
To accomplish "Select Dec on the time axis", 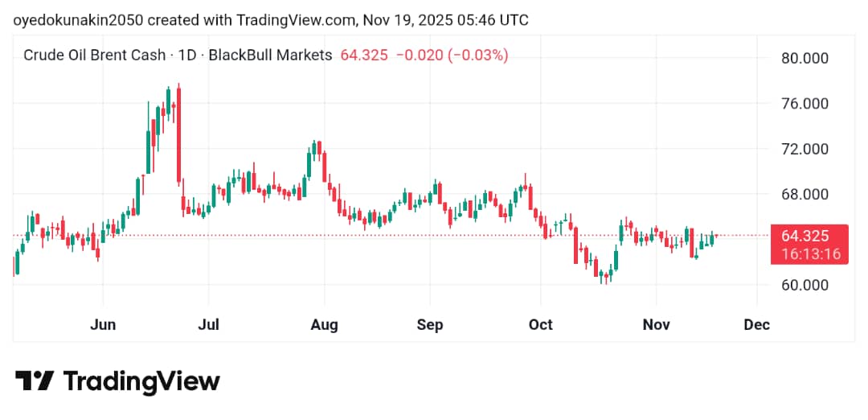I will [757, 325].
